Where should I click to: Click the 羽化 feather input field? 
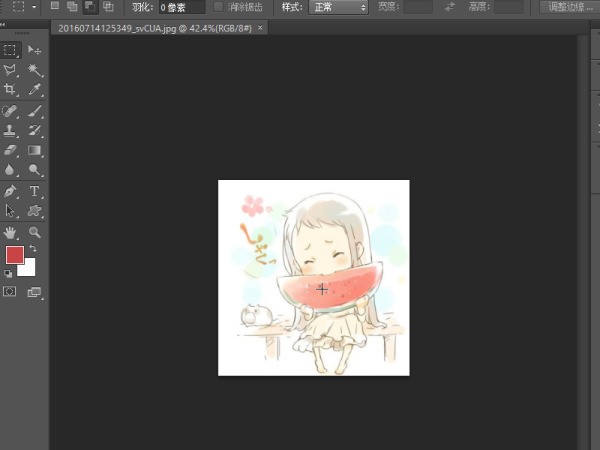click(181, 7)
